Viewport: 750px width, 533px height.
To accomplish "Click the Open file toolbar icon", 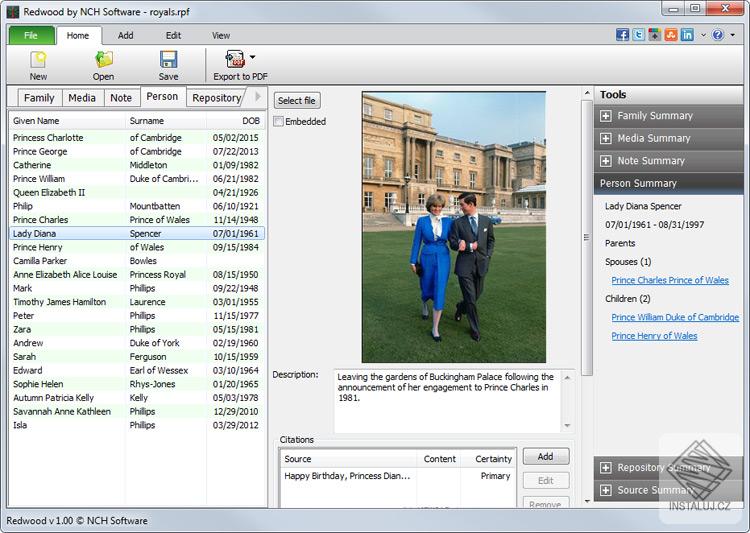I will (103, 60).
